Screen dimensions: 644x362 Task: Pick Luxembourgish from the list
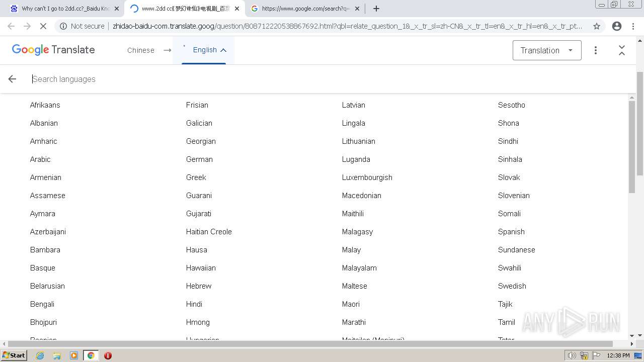367,177
